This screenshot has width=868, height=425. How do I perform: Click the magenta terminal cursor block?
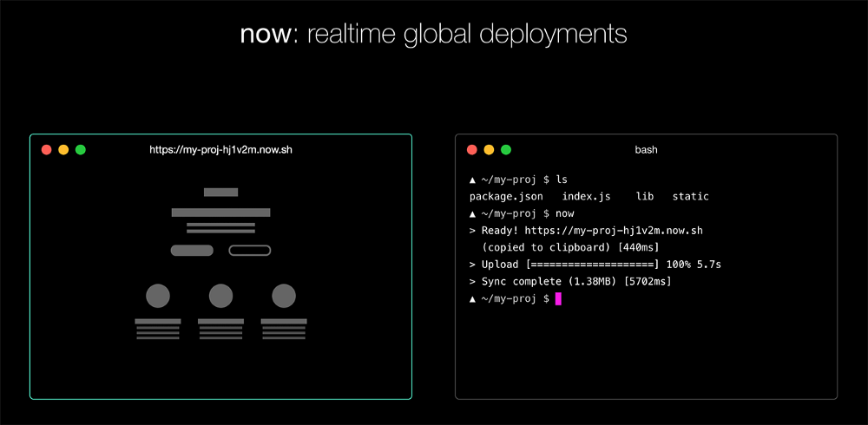[x=558, y=299]
